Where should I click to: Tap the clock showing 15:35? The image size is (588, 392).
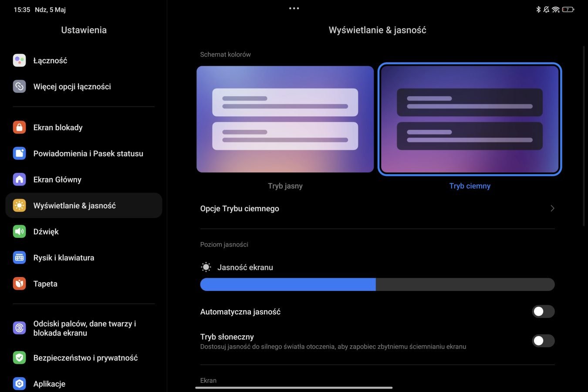point(22,10)
